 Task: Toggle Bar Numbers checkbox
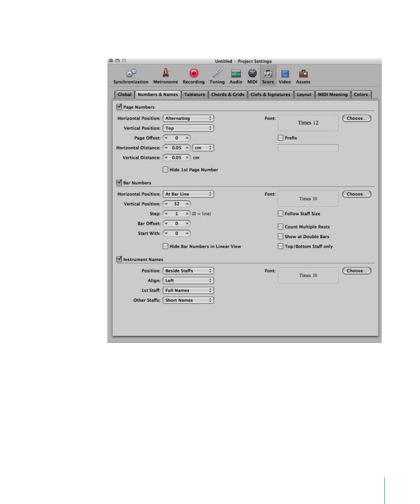point(119,182)
